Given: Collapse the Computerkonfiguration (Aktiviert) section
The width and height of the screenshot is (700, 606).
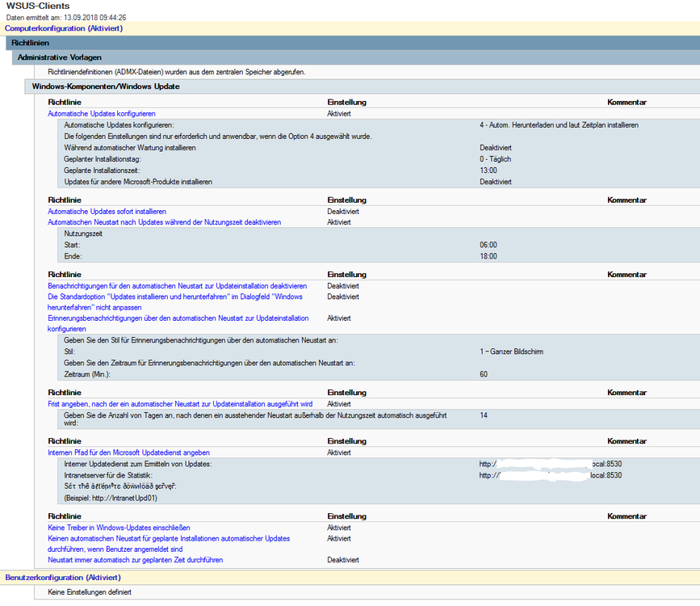Looking at the screenshot, I should [x=64, y=28].
